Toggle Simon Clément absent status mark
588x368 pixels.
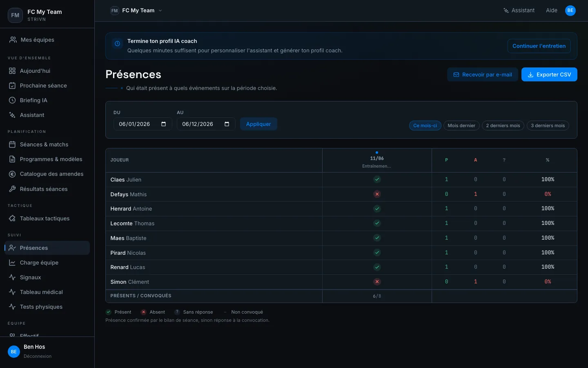pos(377,282)
